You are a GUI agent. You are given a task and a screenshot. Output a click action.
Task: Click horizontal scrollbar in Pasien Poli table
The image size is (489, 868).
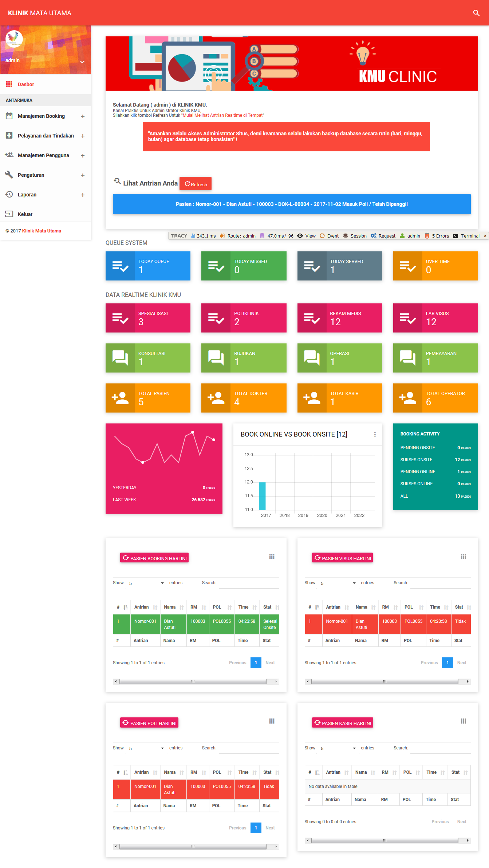click(x=193, y=847)
